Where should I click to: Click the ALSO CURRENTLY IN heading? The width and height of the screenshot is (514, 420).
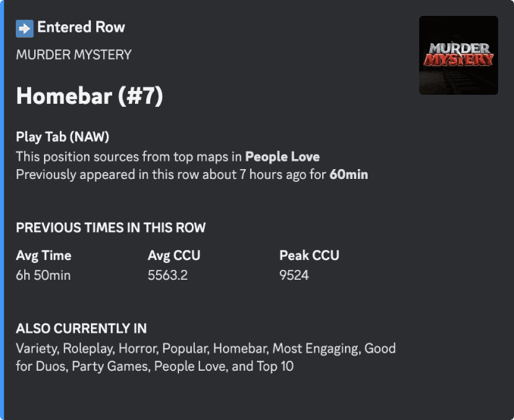point(81,328)
